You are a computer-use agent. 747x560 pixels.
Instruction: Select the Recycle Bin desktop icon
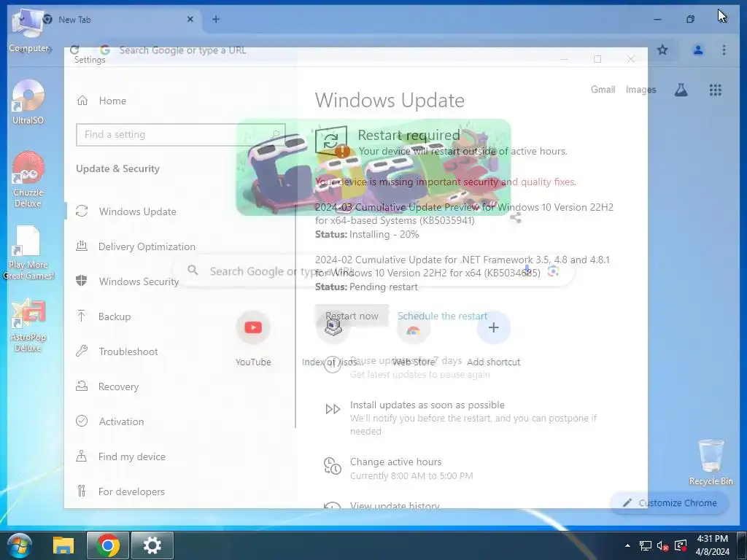711,462
